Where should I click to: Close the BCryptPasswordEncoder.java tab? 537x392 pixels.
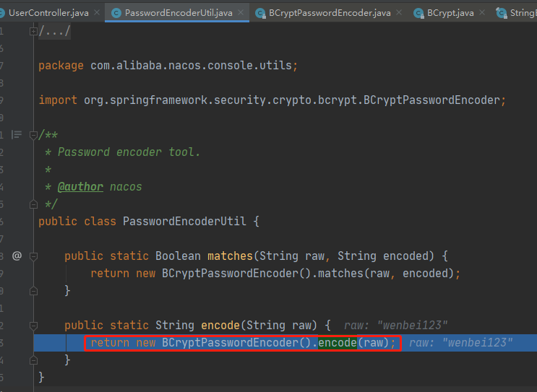(x=399, y=13)
